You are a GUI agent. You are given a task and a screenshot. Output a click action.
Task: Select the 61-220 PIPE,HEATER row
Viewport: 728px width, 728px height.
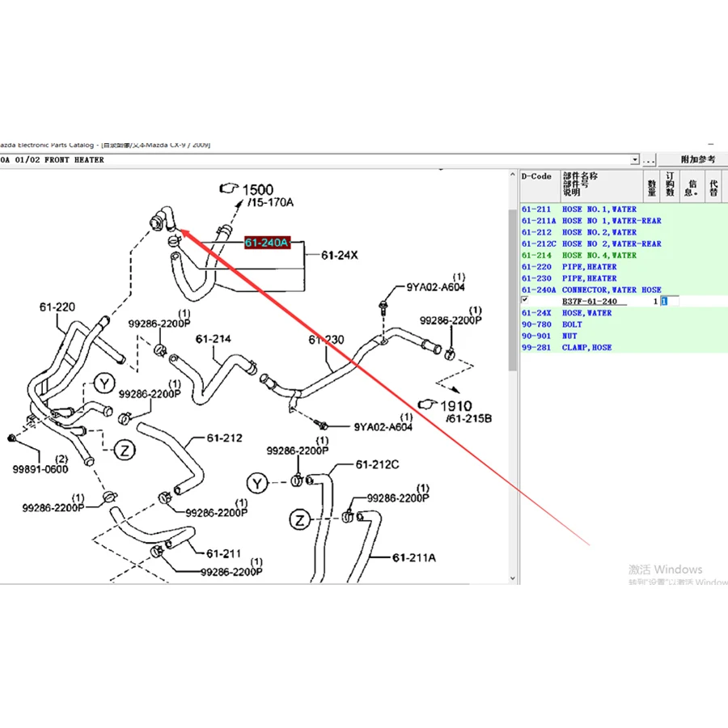click(624, 267)
